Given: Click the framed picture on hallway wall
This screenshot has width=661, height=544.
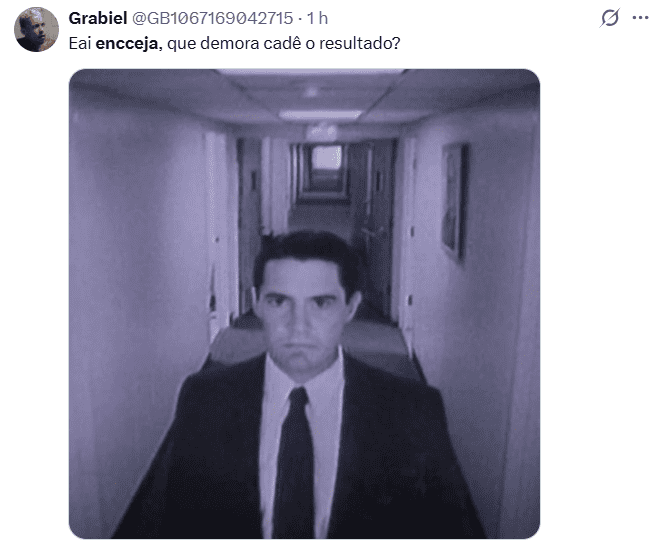Looking at the screenshot, I should pyautogui.click(x=454, y=202).
